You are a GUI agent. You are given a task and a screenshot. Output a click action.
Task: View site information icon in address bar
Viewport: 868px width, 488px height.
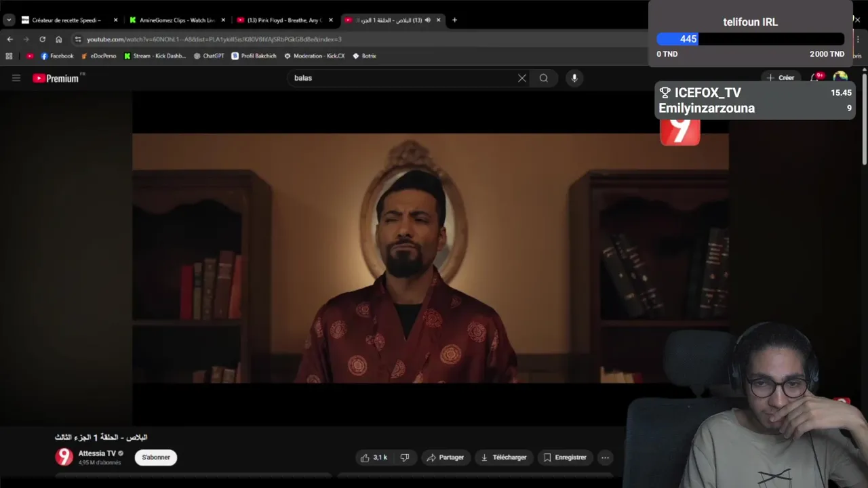pos(78,39)
